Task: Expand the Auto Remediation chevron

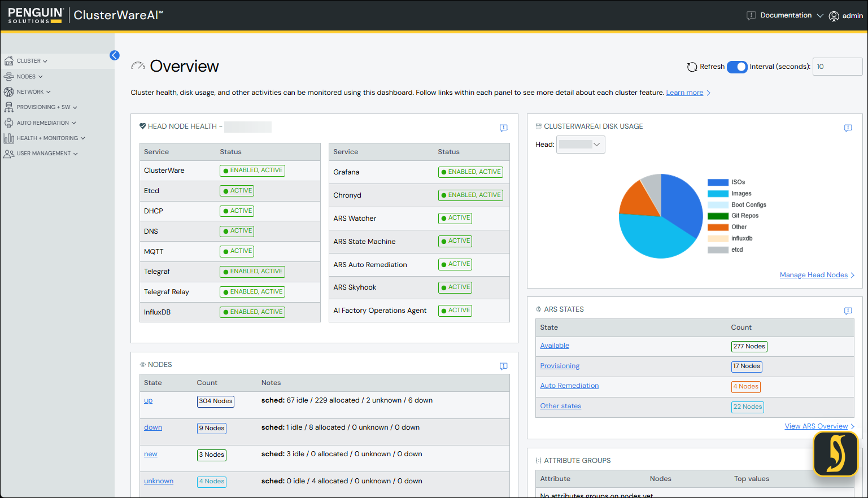Action: coord(74,123)
